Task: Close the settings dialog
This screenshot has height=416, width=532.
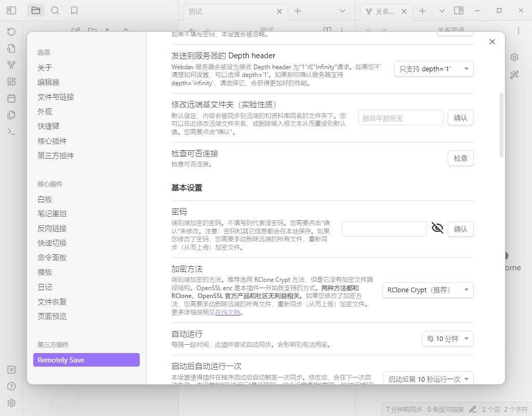Action: (493, 42)
